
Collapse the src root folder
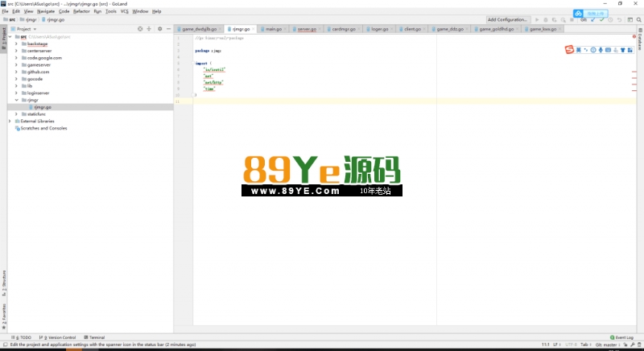(x=10, y=36)
